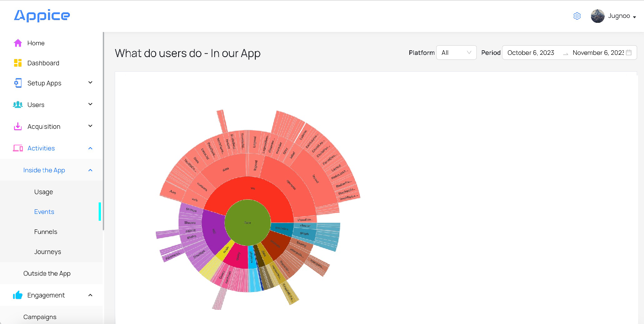Image resolution: width=644 pixels, height=324 pixels.
Task: Expand the Acquisition menu chevron
Action: [x=90, y=126]
